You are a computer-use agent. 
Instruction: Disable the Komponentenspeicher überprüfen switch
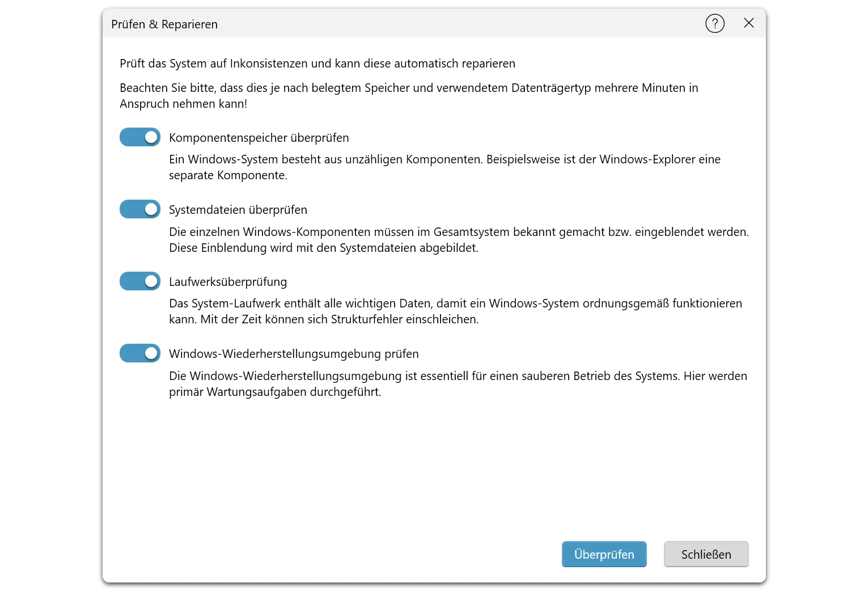pyautogui.click(x=140, y=137)
